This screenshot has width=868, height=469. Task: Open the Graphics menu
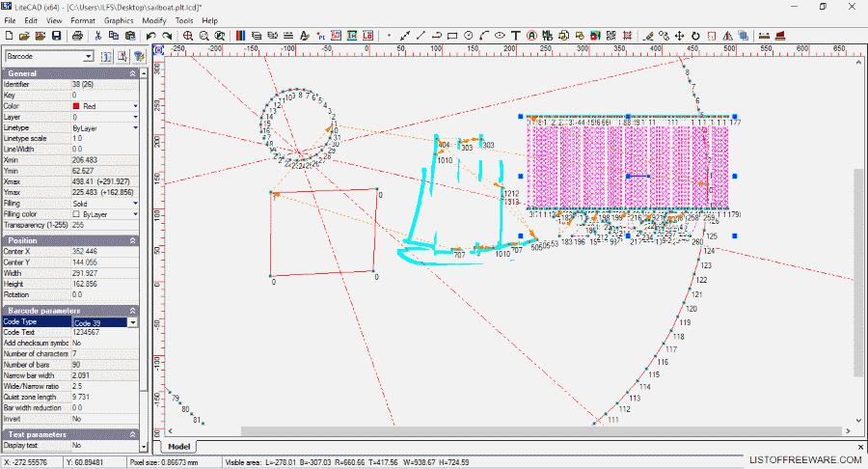(119, 20)
